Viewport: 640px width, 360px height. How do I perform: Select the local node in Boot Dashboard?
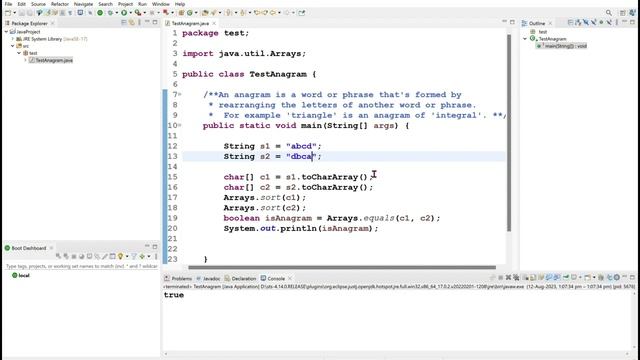click(x=21, y=276)
